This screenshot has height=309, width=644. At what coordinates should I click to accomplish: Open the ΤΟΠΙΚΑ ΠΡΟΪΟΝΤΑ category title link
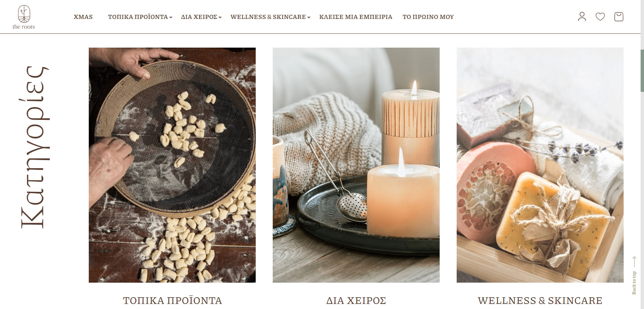click(172, 301)
